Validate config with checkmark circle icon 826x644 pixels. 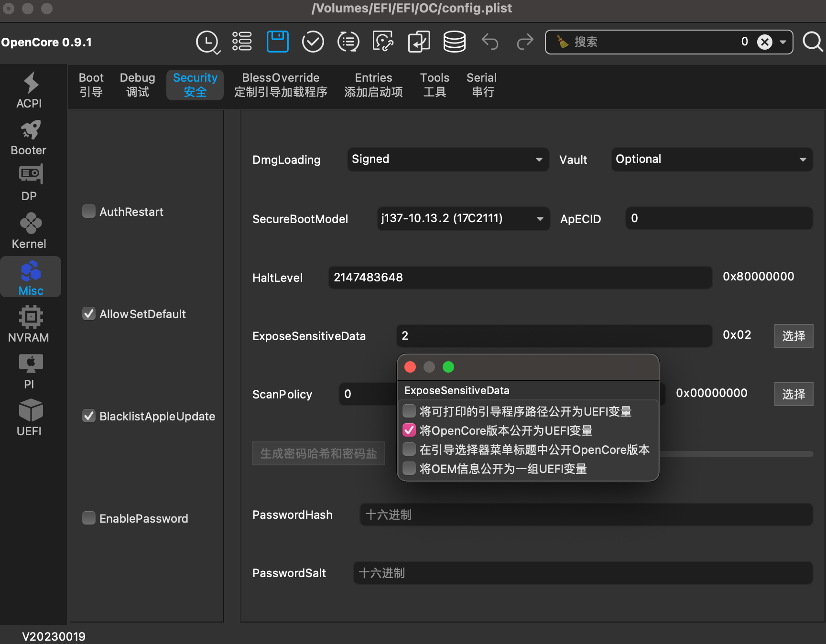pos(313,42)
